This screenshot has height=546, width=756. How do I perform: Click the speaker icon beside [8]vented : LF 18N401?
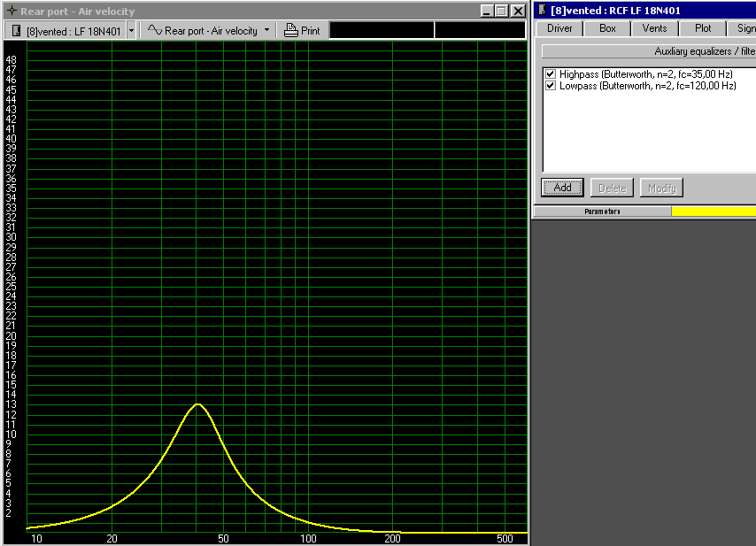coord(17,30)
